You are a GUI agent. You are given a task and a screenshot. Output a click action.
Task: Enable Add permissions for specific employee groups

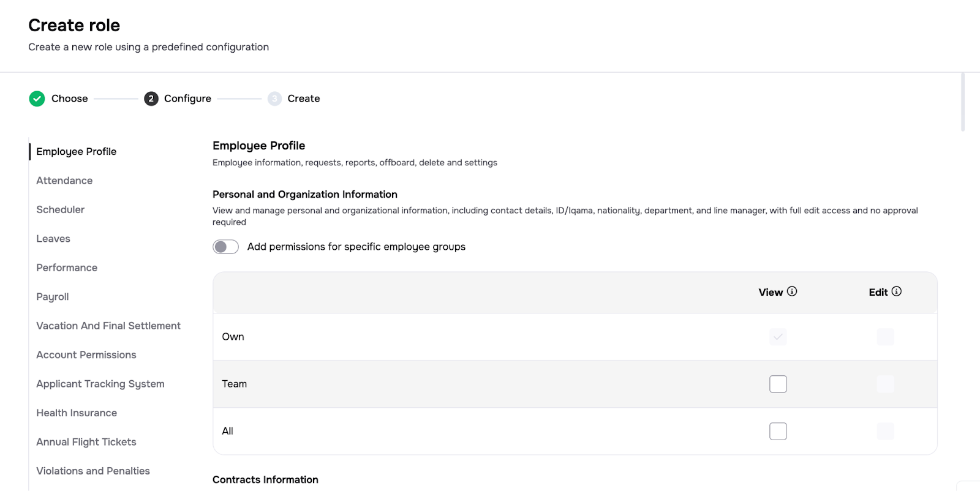click(225, 247)
